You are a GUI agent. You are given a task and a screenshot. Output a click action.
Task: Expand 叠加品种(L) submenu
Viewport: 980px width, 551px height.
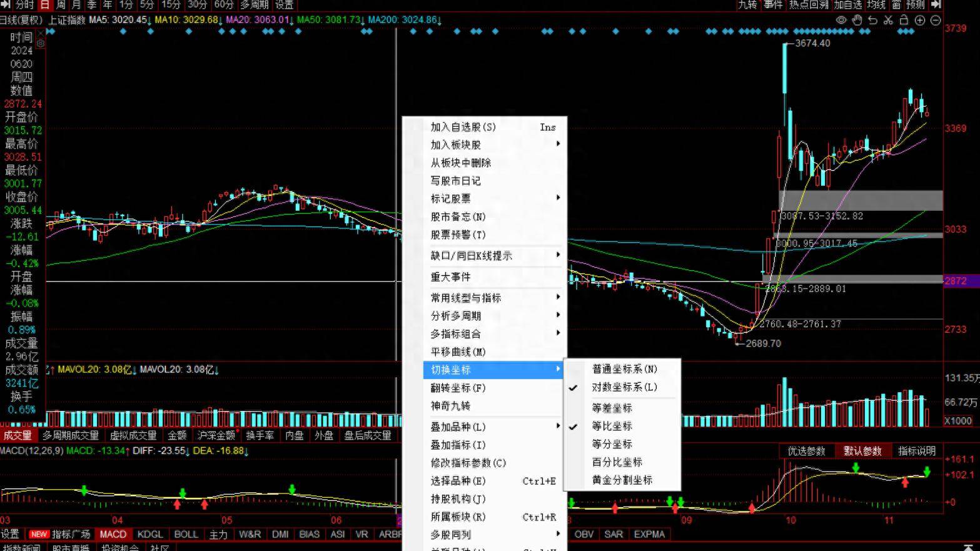click(x=493, y=427)
